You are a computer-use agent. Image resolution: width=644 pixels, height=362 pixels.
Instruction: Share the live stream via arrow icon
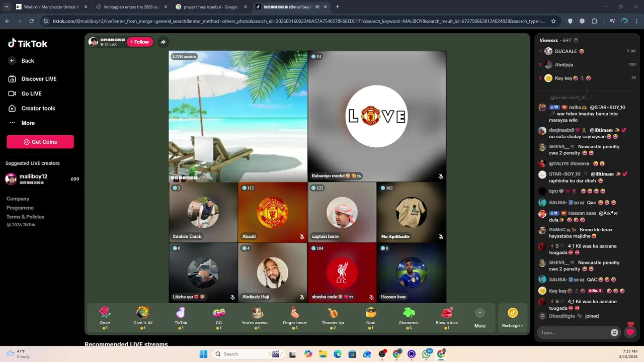pyautogui.click(x=163, y=42)
